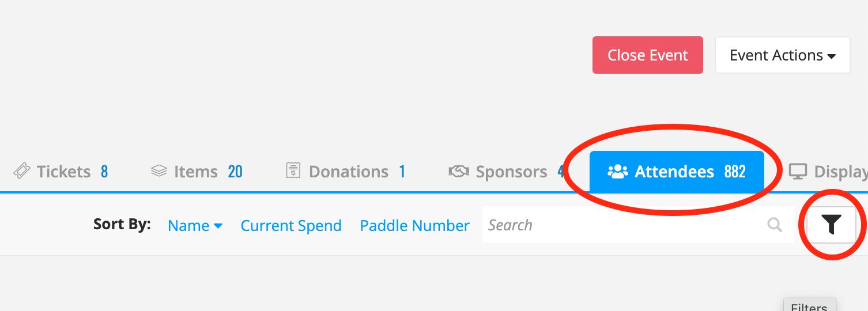Switch to the Tickets tab label

click(x=63, y=172)
